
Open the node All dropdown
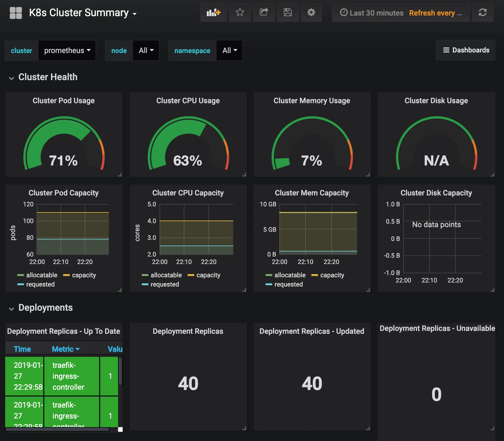pos(146,50)
